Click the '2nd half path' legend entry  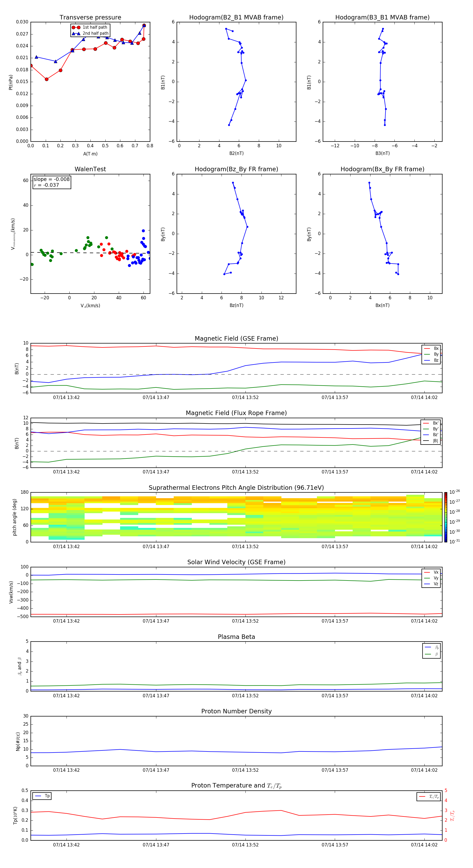pyautogui.click(x=90, y=33)
